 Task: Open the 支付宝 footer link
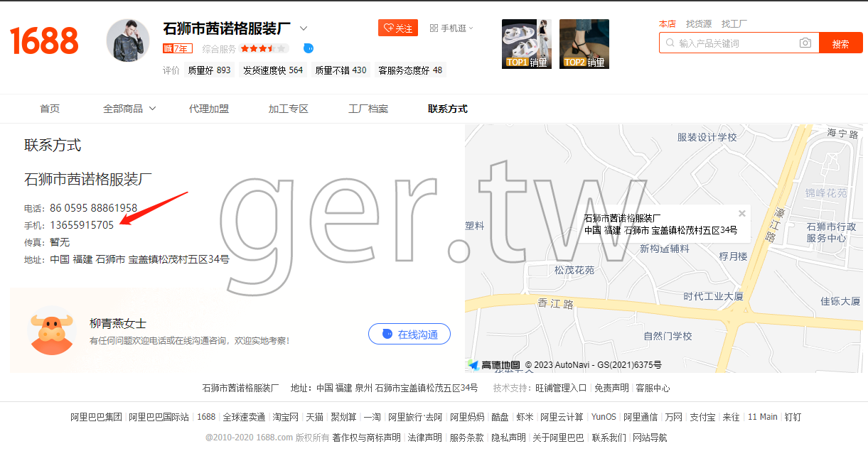(702, 417)
